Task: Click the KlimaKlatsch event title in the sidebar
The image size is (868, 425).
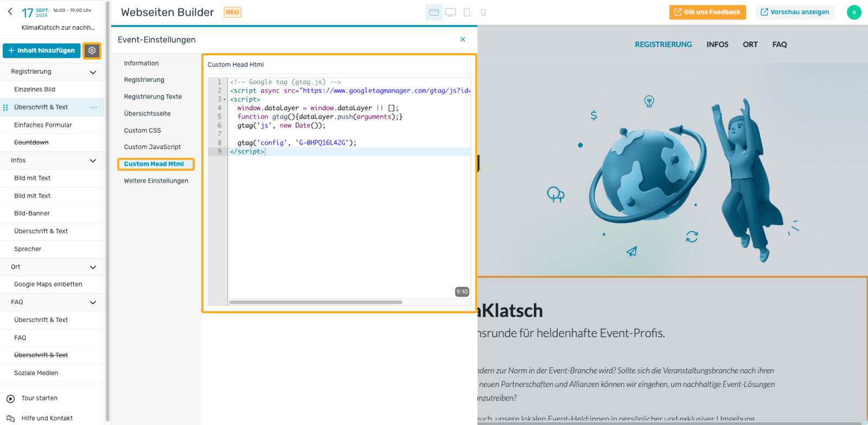Action: point(58,28)
